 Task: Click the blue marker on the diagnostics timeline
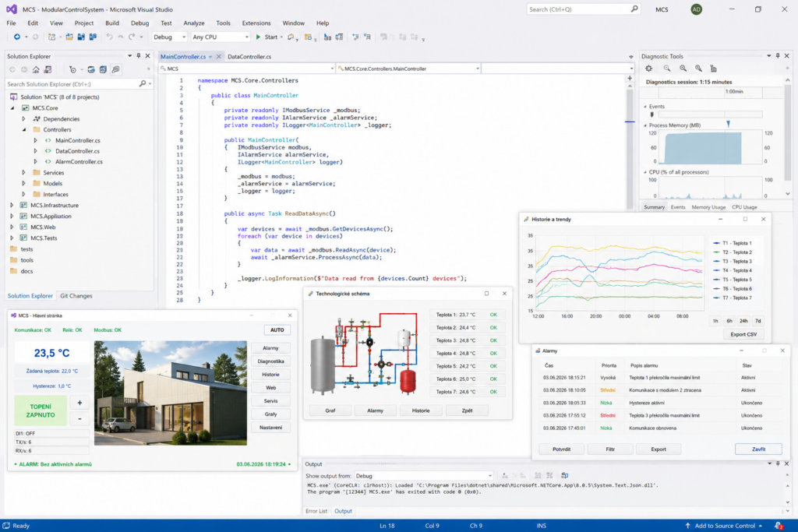(x=729, y=124)
